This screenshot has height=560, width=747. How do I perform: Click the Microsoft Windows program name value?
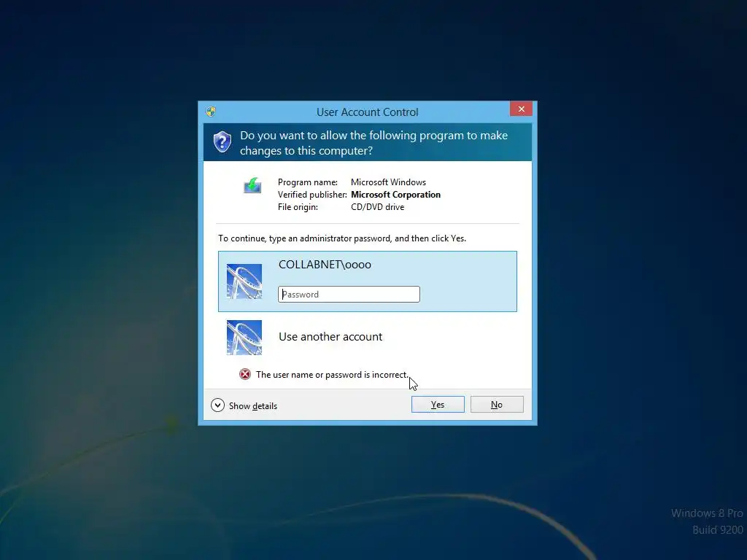click(389, 182)
